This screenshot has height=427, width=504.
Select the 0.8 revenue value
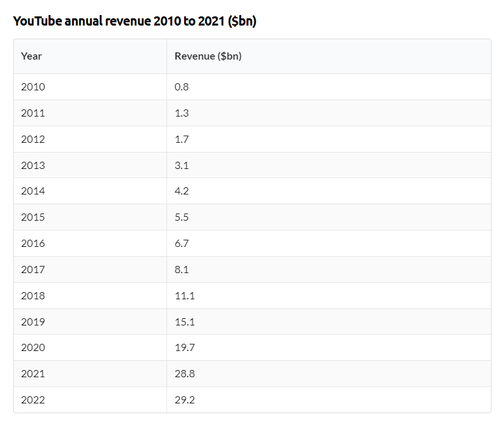click(x=182, y=86)
